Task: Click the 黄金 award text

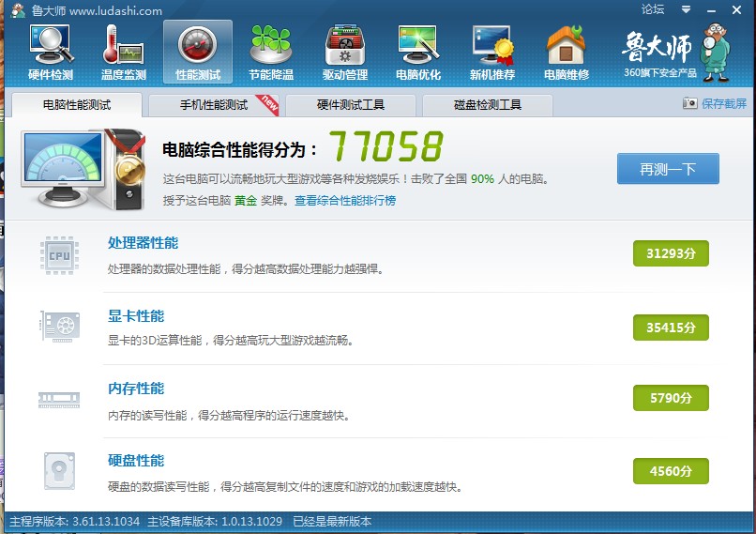Action: point(246,200)
